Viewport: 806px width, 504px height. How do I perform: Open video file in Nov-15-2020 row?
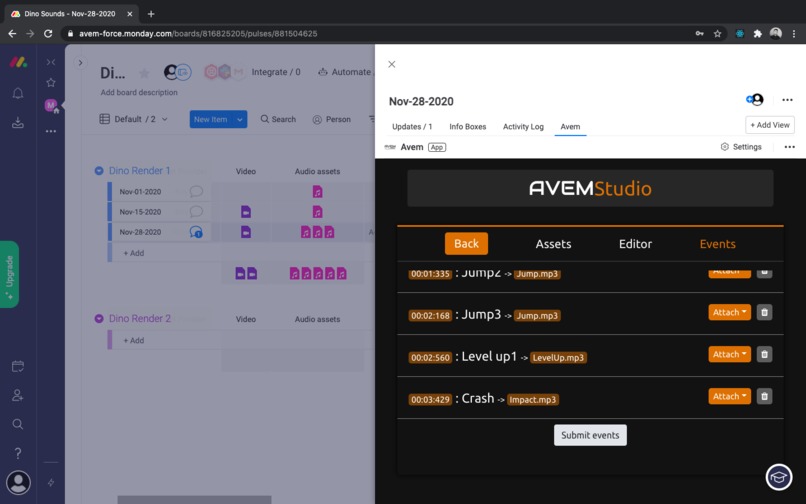tap(246, 211)
